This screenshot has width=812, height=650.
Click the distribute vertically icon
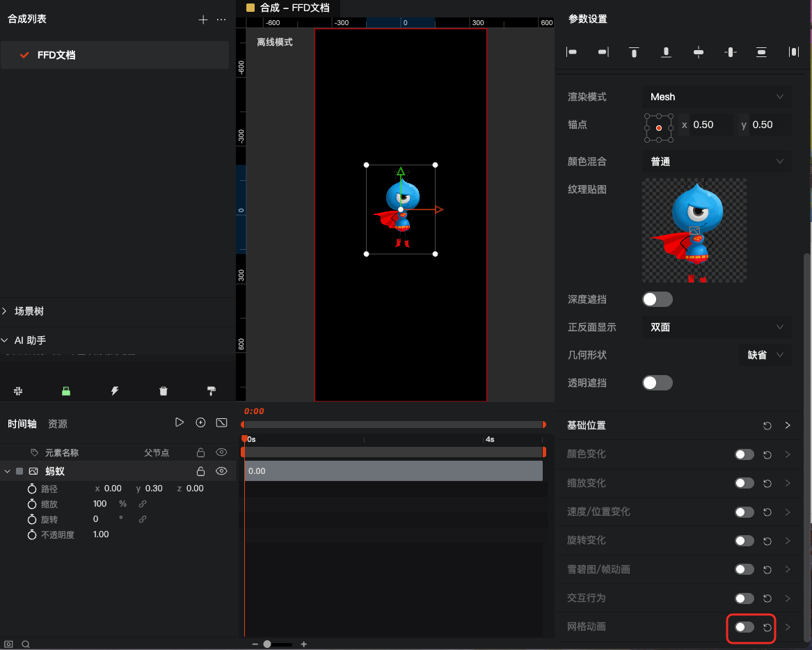coord(761,51)
